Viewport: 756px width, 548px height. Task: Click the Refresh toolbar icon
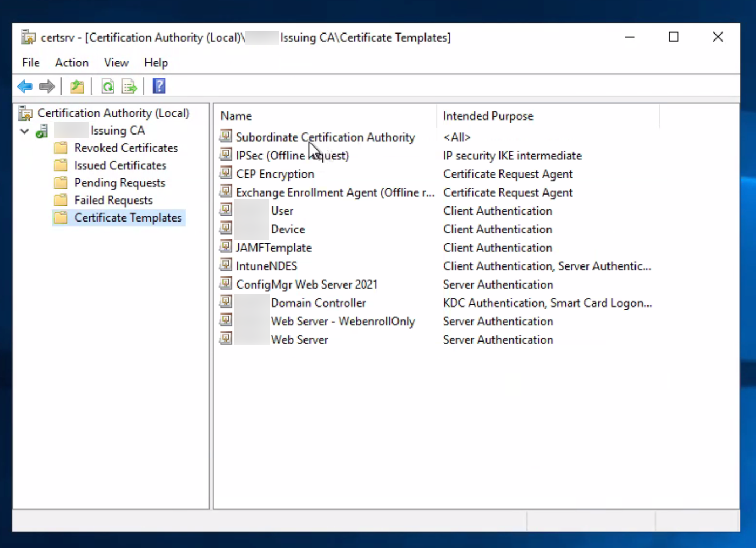[107, 86]
